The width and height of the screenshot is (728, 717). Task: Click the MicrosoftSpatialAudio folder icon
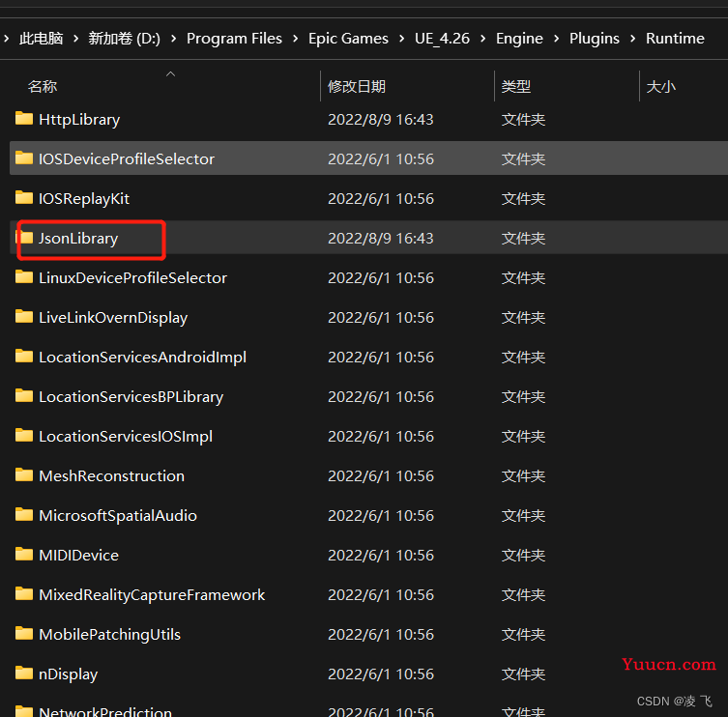24,515
